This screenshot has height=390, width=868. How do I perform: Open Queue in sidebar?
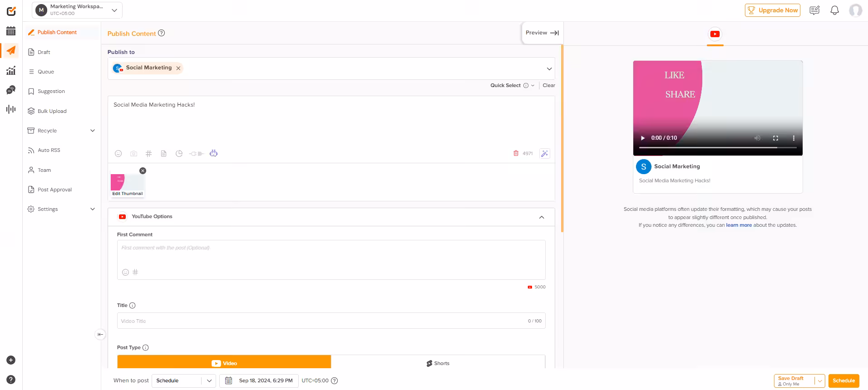click(46, 72)
